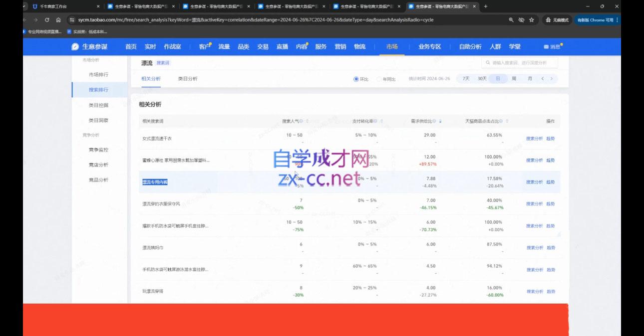Click the browser back arrow

click(25, 20)
